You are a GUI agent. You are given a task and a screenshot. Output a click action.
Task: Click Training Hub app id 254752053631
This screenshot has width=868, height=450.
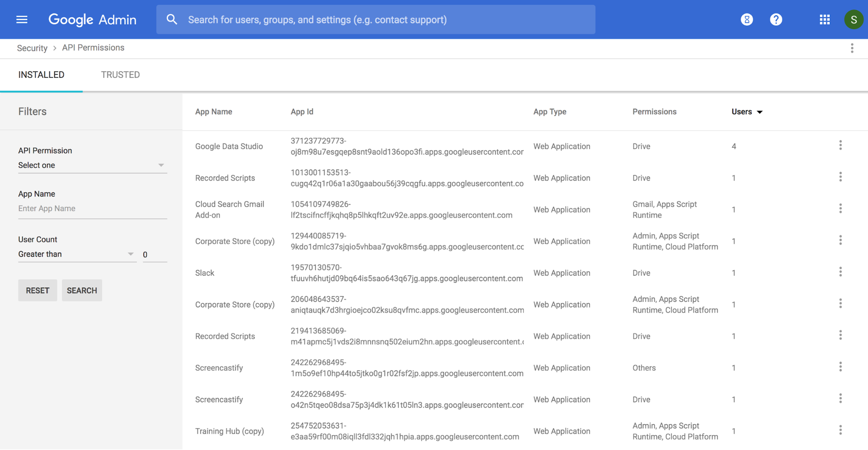coord(405,431)
